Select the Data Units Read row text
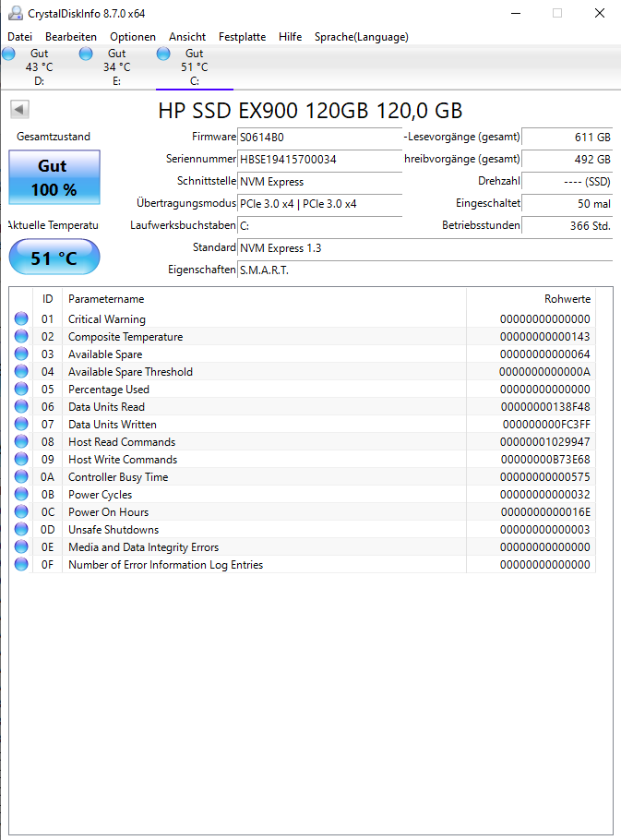Image resolution: width=621 pixels, height=840 pixels. coord(106,406)
